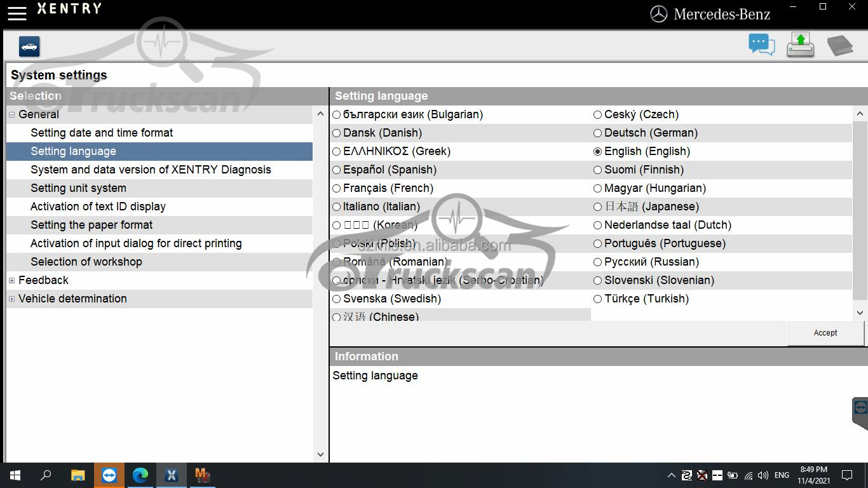Open the Windows notification center

(847, 475)
